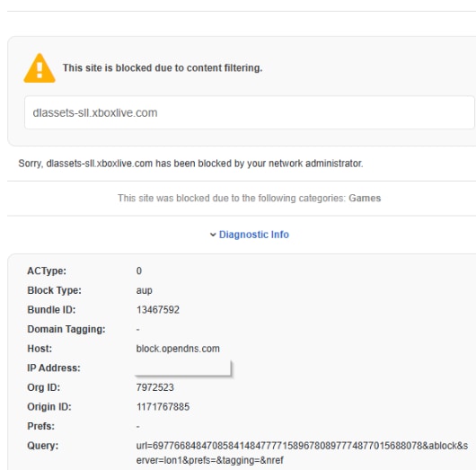Click the Host label
This screenshot has width=476, height=470.
[x=40, y=349]
